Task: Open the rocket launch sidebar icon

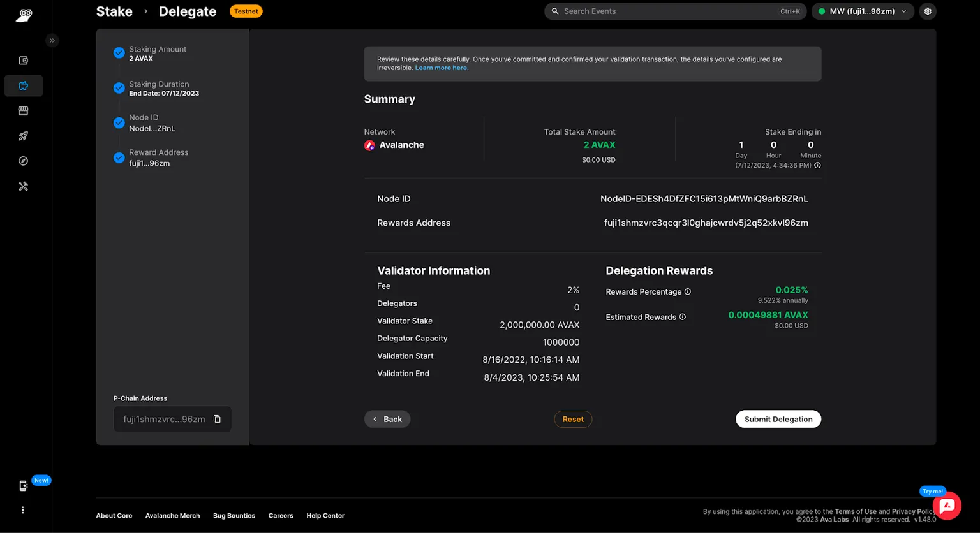Action: (x=24, y=136)
